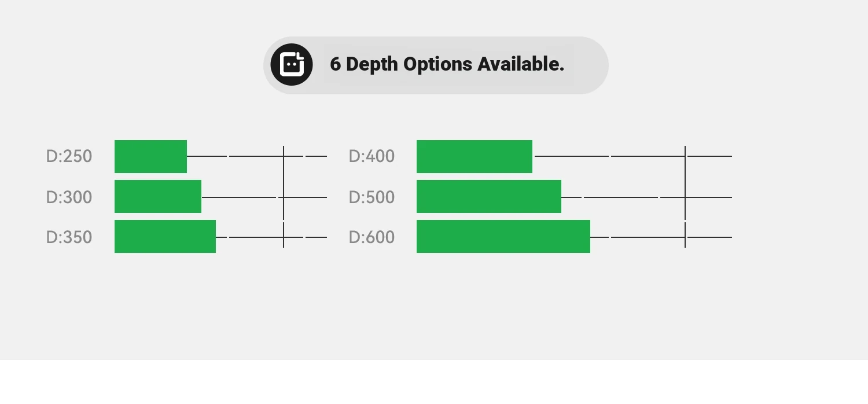The width and height of the screenshot is (868, 404).
Task: Choose the D:400 depth label
Action: tap(372, 156)
